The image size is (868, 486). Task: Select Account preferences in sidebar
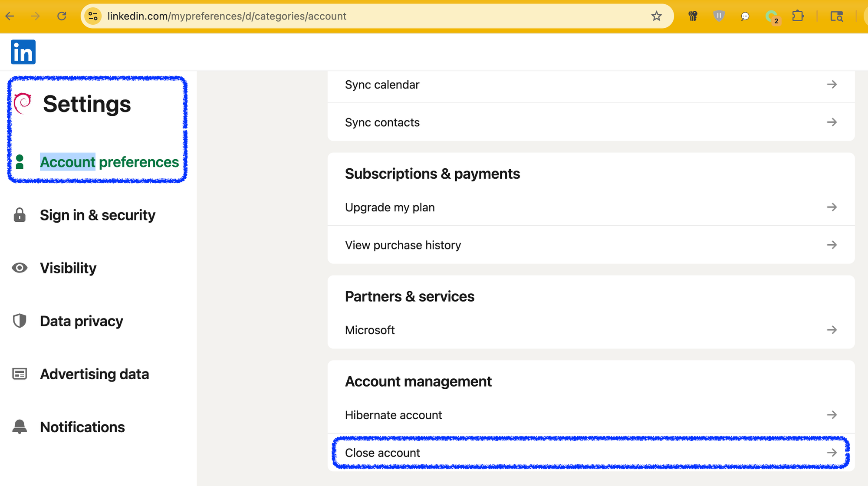109,162
